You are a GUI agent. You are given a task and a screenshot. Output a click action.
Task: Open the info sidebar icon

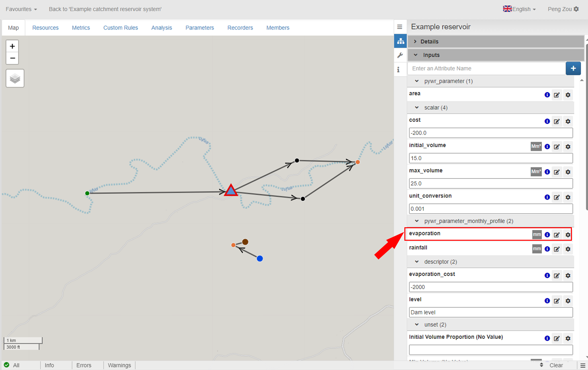click(x=398, y=70)
